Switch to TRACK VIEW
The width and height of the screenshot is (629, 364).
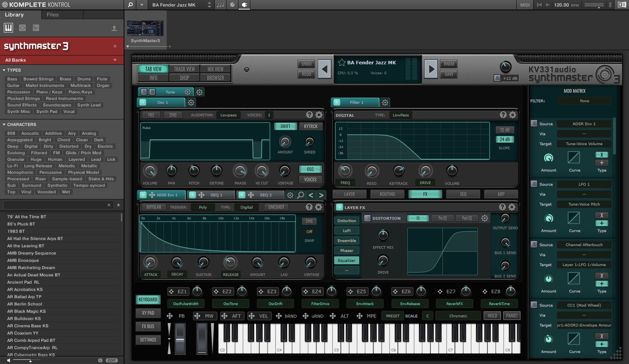185,69
